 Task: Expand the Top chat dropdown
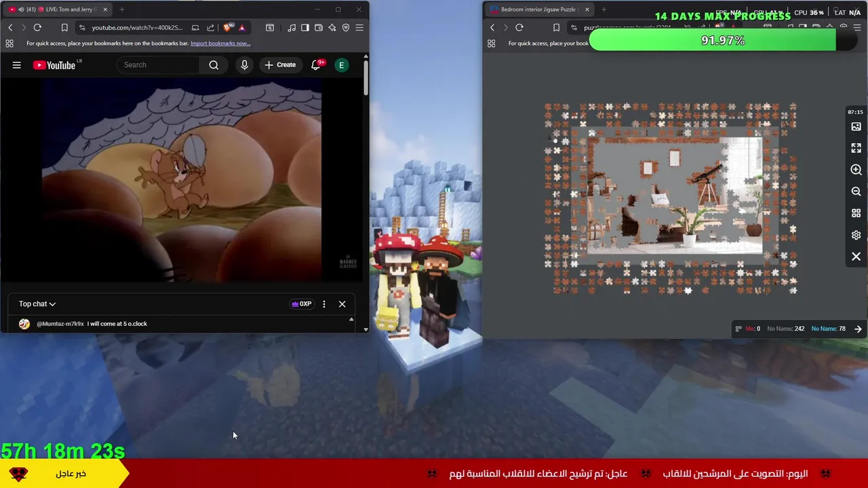point(37,304)
